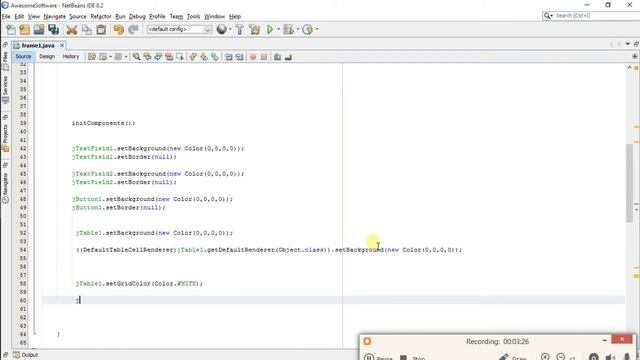Undo the last edit
The image size is (640, 360).
pos(119,29)
